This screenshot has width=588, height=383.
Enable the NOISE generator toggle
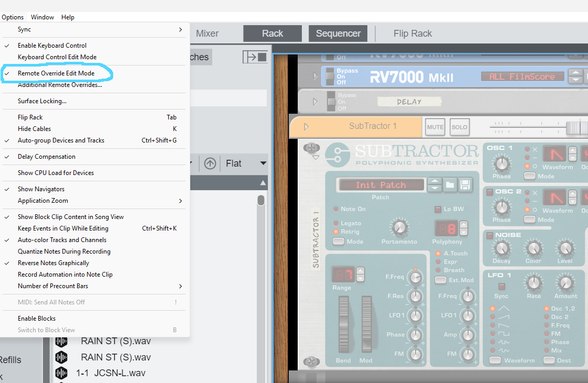(489, 235)
